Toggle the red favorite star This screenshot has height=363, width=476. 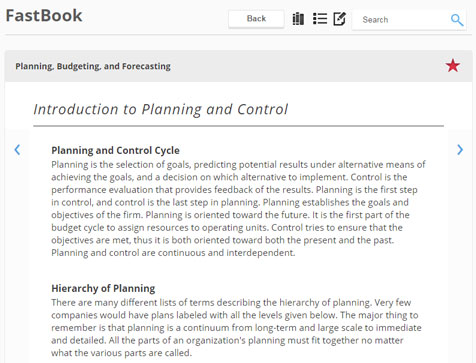coord(453,66)
